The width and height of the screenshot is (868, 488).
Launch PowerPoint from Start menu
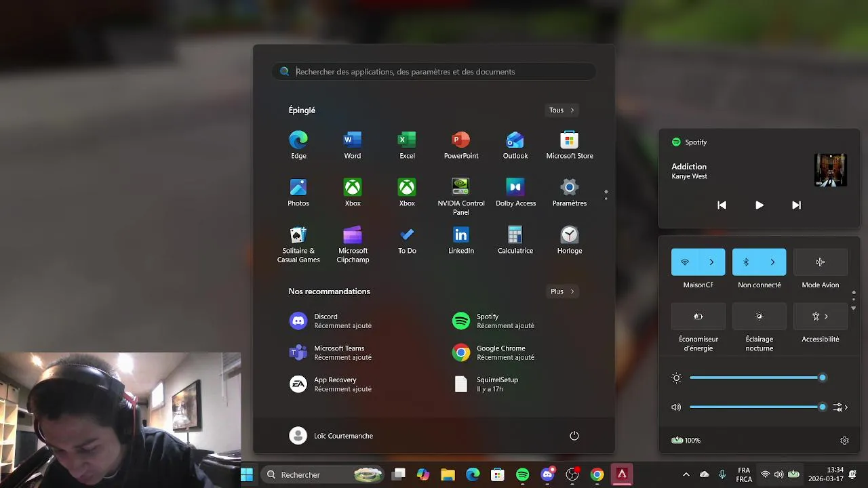(x=461, y=146)
